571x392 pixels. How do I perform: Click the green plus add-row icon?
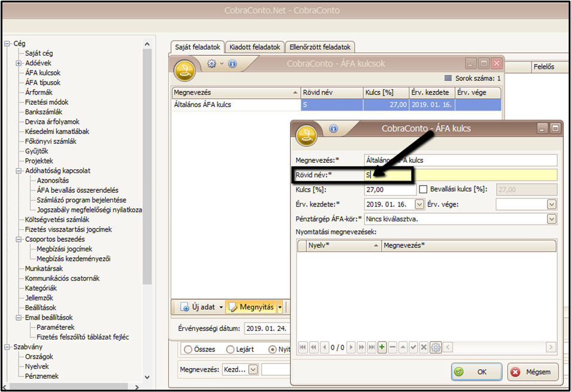pyautogui.click(x=382, y=347)
